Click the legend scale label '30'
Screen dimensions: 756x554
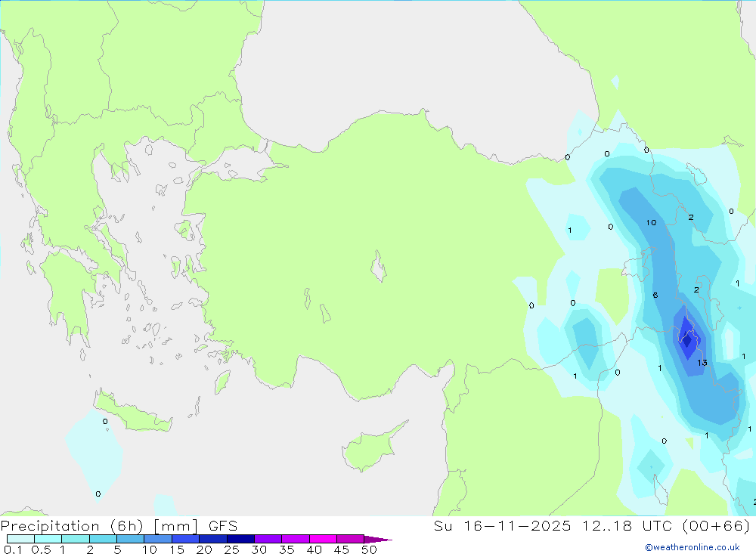coord(259,549)
